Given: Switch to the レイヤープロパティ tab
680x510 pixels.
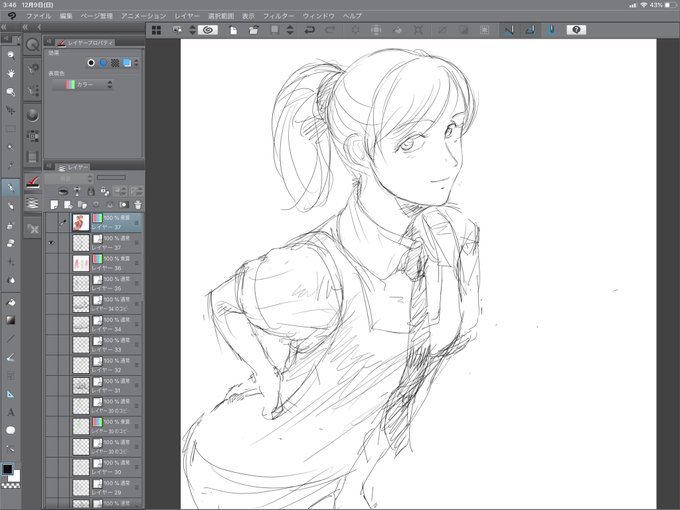Looking at the screenshot, I should [86, 42].
